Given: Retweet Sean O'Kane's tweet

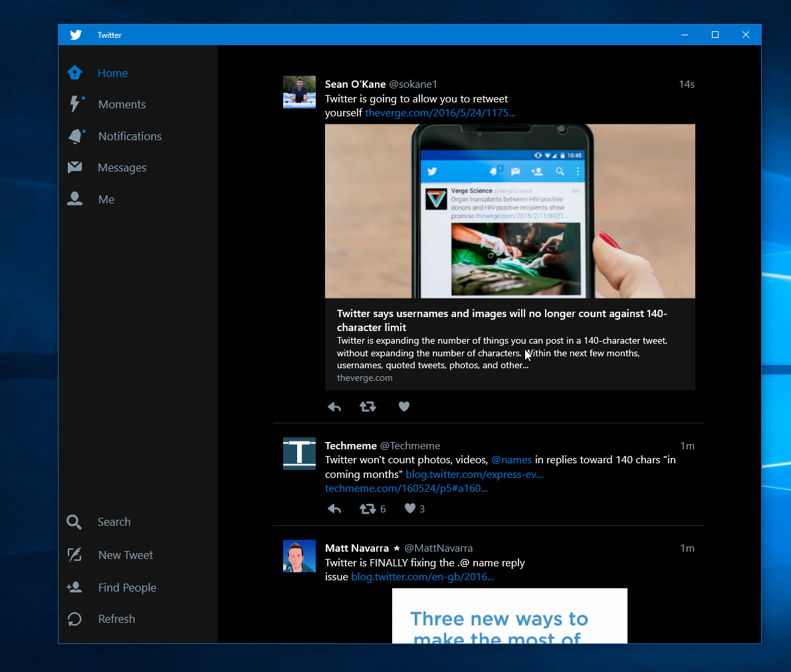Looking at the screenshot, I should point(368,407).
